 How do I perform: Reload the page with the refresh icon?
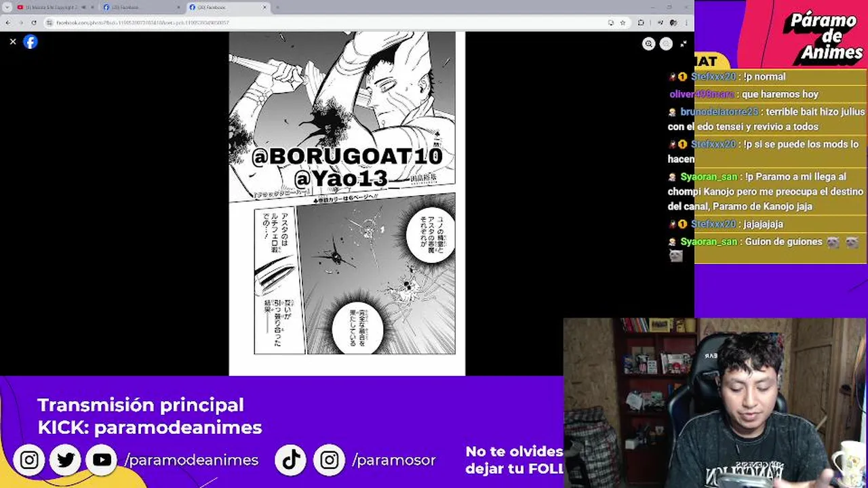coord(34,22)
